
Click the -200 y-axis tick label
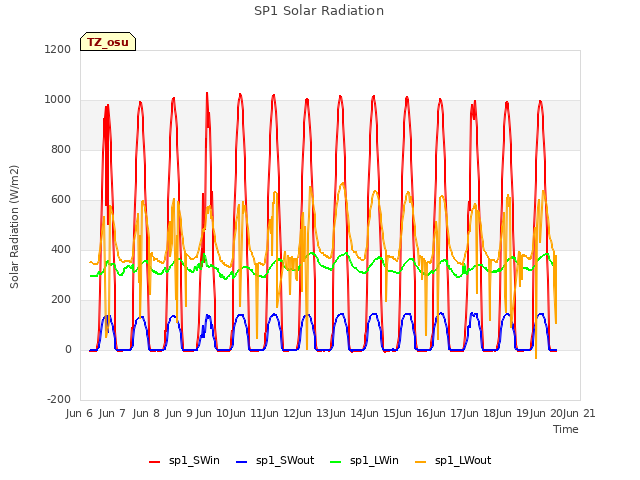[x=59, y=399]
